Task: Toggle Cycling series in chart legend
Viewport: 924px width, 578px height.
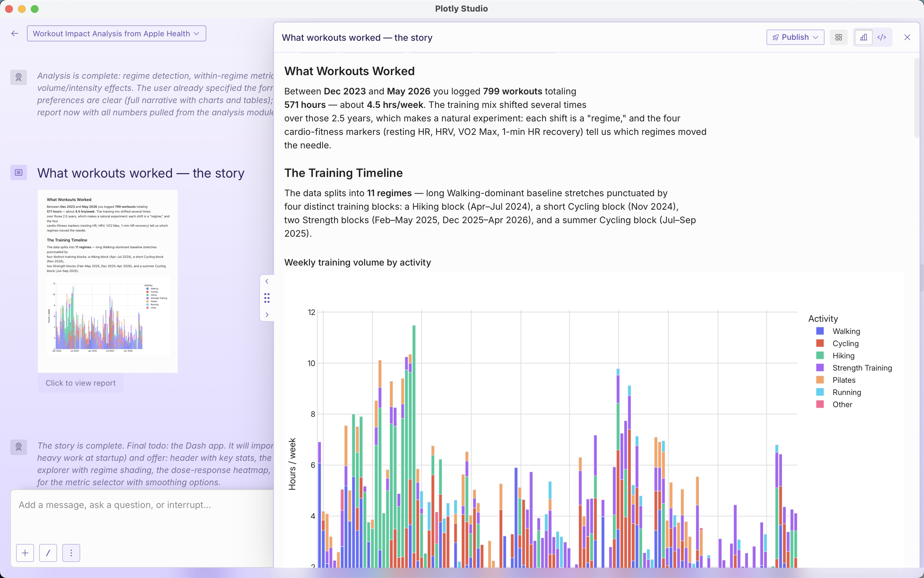Action: coord(837,344)
